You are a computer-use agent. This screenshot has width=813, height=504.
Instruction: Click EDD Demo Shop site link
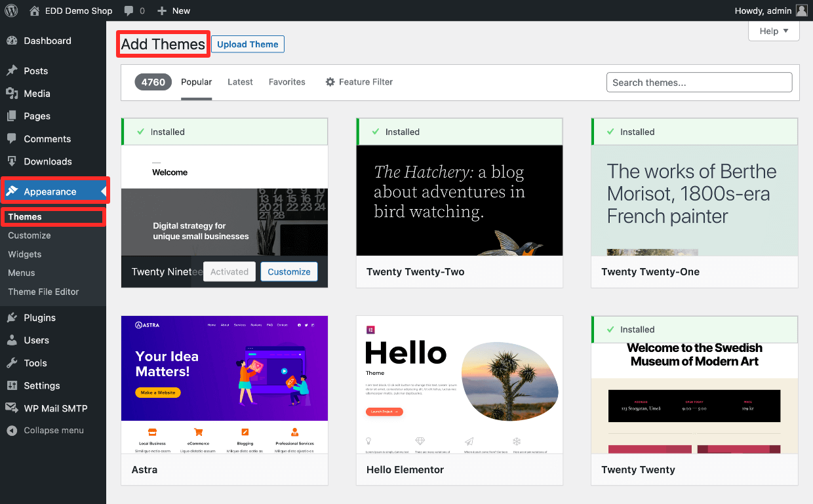point(79,10)
